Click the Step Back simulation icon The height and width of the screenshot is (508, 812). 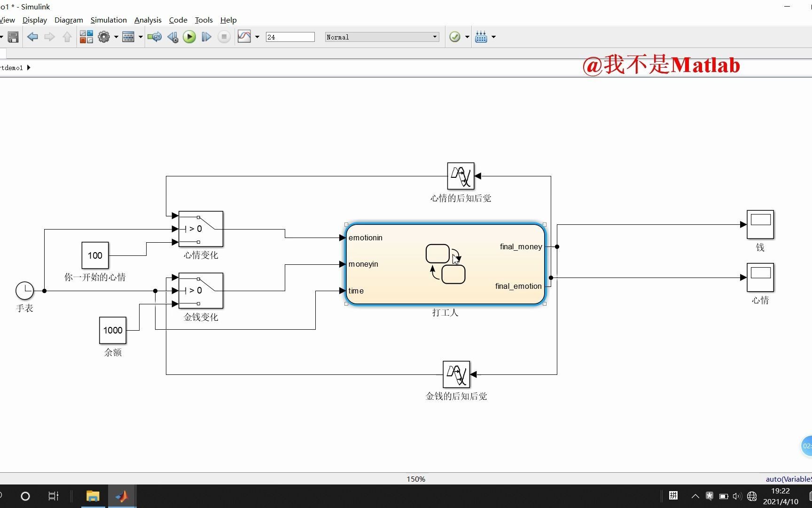[x=172, y=37]
